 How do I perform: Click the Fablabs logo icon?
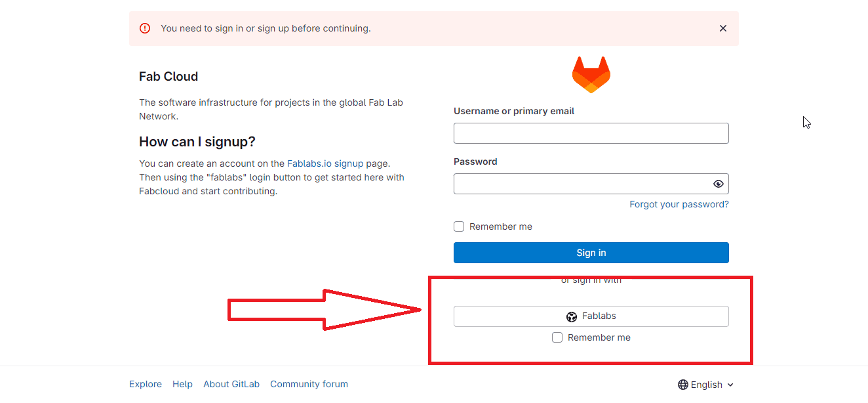572,317
